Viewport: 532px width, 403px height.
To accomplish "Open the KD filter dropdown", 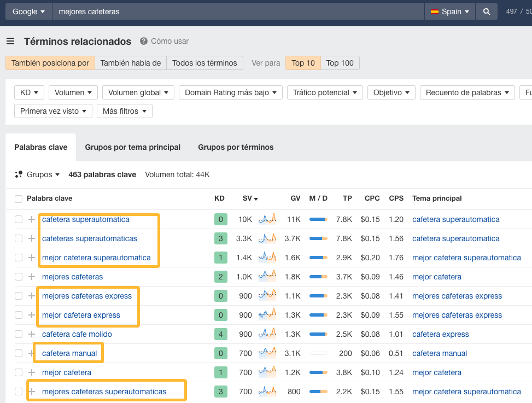I will click(x=29, y=92).
